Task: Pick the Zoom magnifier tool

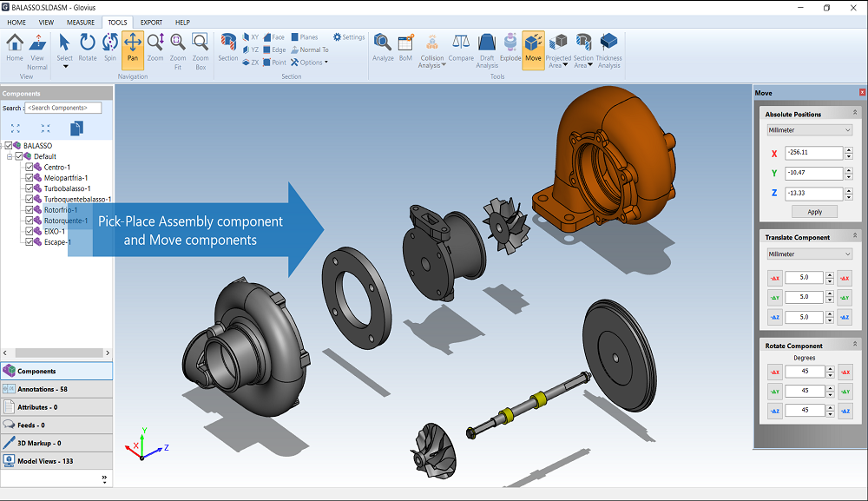Action: click(155, 43)
